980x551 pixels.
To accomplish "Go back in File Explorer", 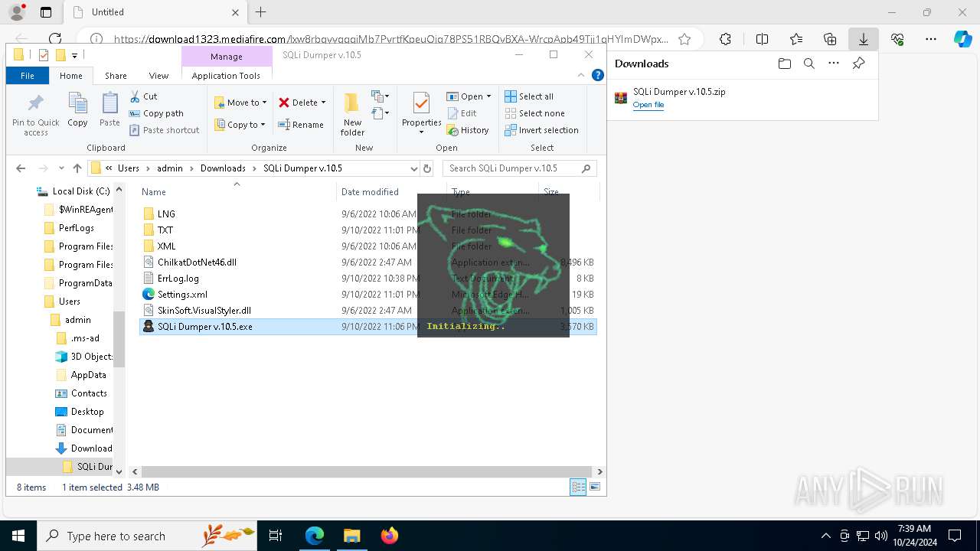I will 21,168.
